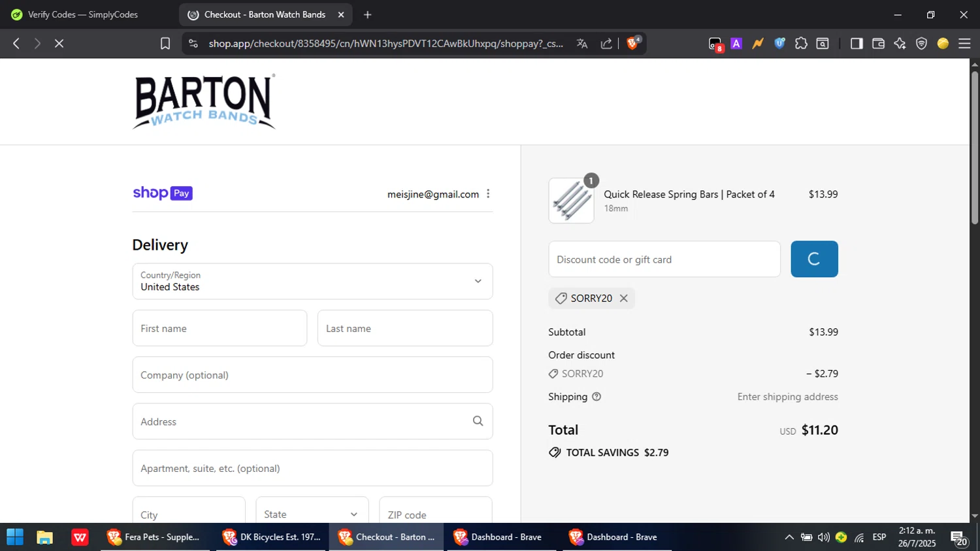Click the translate page icon
980x551 pixels.
coord(582,43)
